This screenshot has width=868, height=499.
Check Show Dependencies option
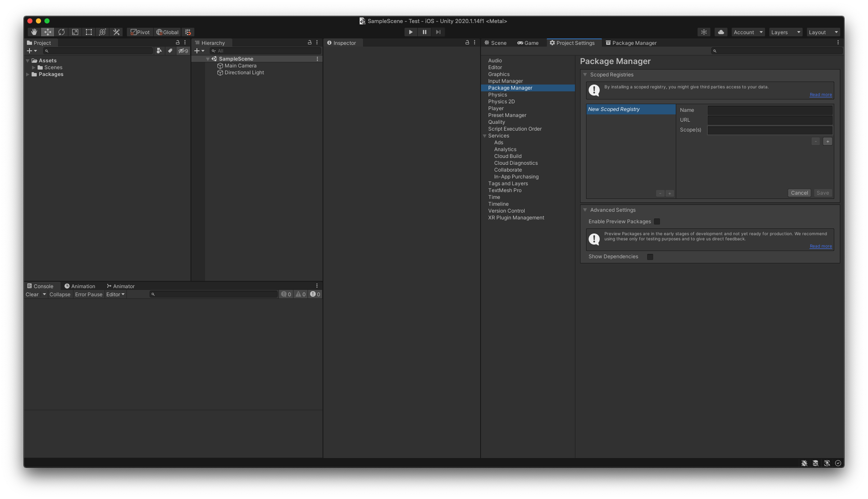pos(650,257)
